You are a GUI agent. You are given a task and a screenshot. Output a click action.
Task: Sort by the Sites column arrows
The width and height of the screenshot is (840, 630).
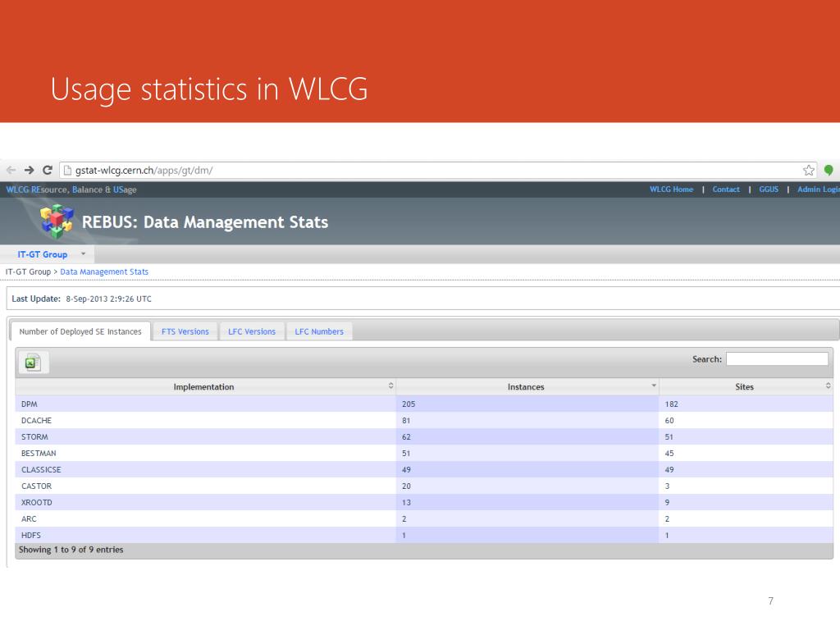point(829,386)
